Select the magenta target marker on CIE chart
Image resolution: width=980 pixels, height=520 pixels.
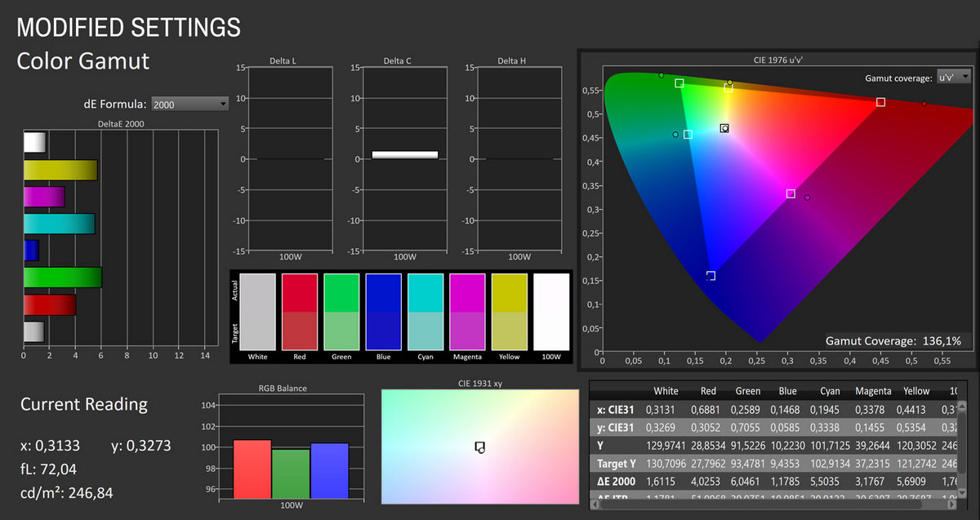coord(791,193)
